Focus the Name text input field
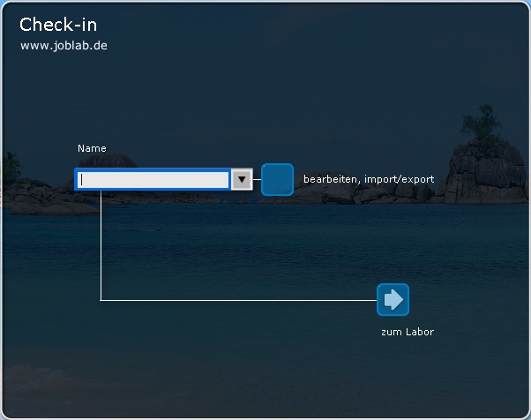531x420 pixels. tap(153, 180)
